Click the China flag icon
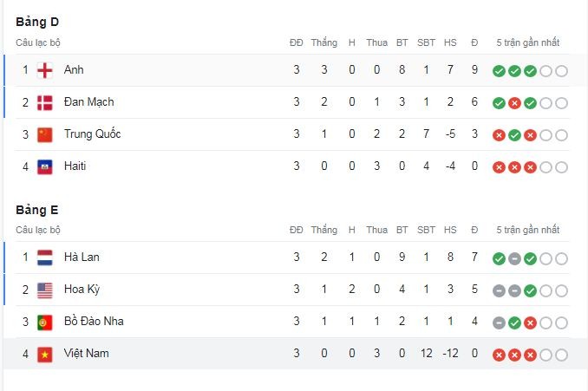The width and height of the screenshot is (588, 391). [44, 134]
